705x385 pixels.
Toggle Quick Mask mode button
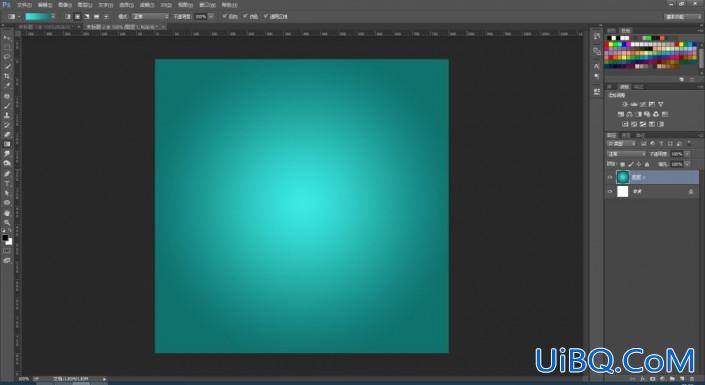7,251
